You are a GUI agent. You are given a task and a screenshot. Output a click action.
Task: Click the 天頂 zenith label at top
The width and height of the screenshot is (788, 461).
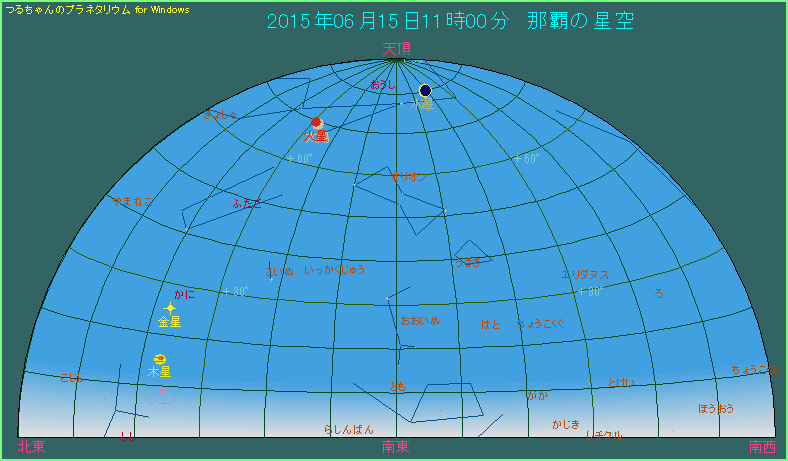pos(396,49)
